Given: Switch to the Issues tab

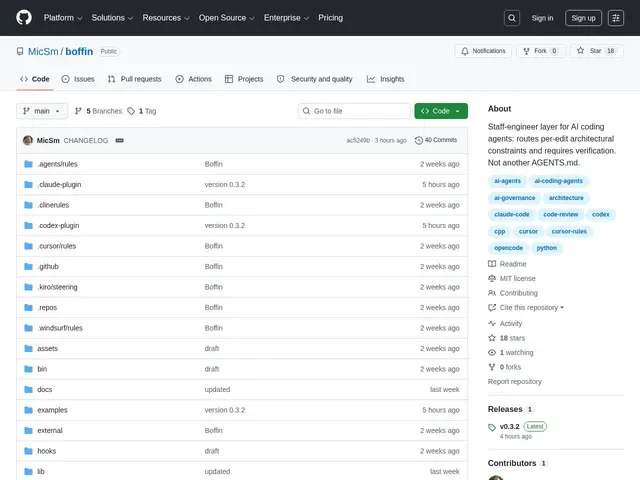Looking at the screenshot, I should (x=78, y=79).
